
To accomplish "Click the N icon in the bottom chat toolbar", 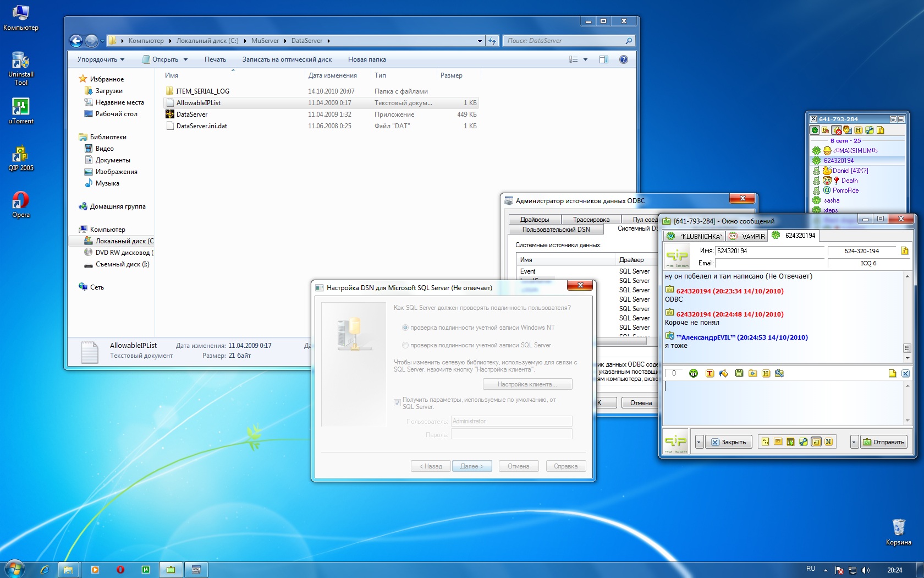I will pyautogui.click(x=829, y=441).
